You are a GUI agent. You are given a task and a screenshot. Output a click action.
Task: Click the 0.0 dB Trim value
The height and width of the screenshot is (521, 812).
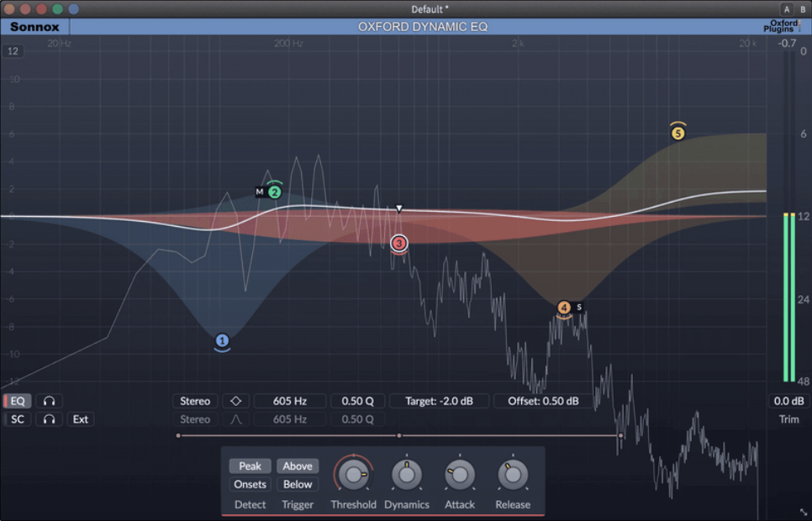788,401
